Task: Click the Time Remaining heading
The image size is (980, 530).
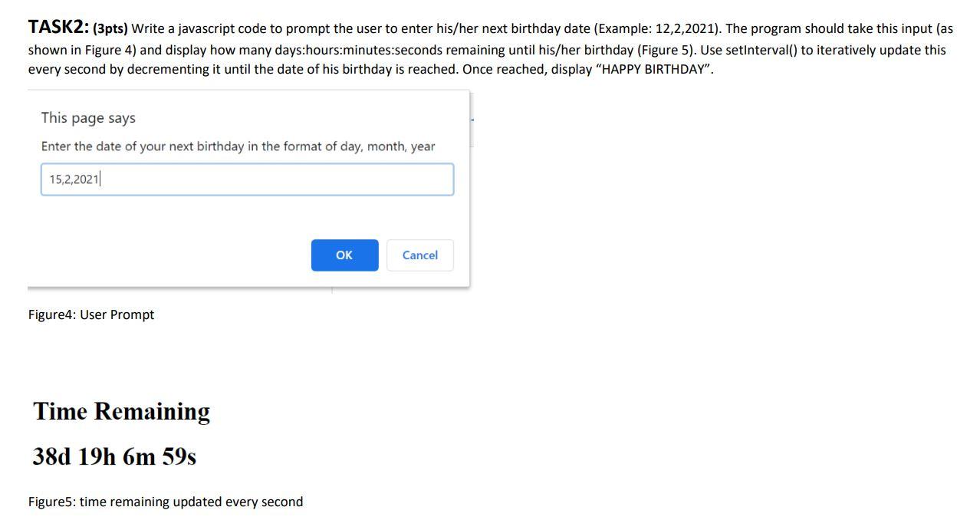Action: (x=120, y=411)
